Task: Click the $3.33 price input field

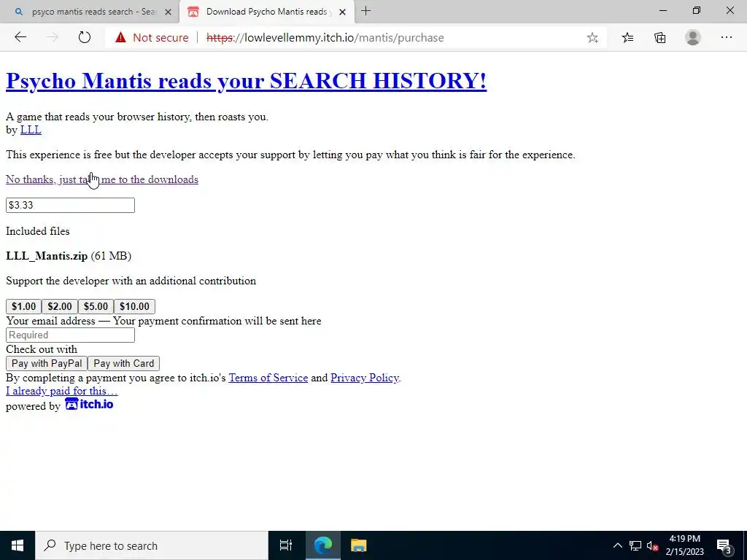Action: point(70,205)
